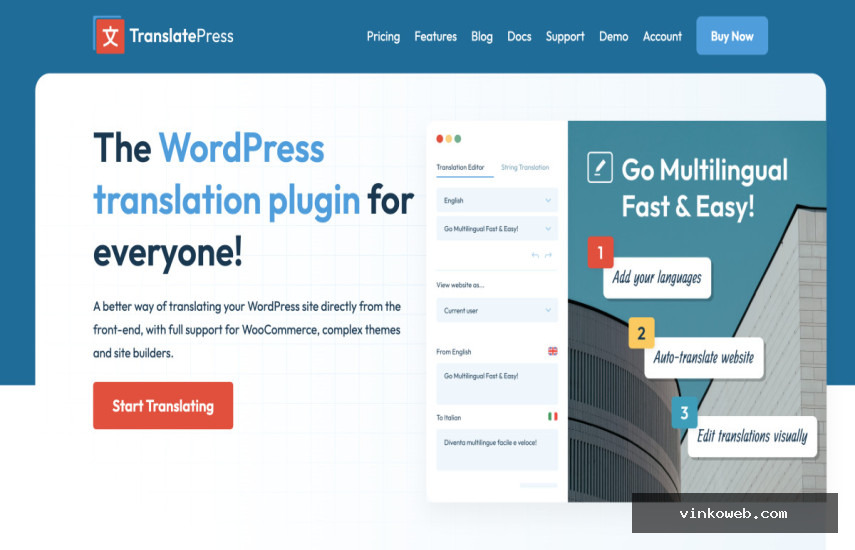Click the TranslatePress brand name text
Viewport: 855px width, 550px height.
[x=182, y=36]
